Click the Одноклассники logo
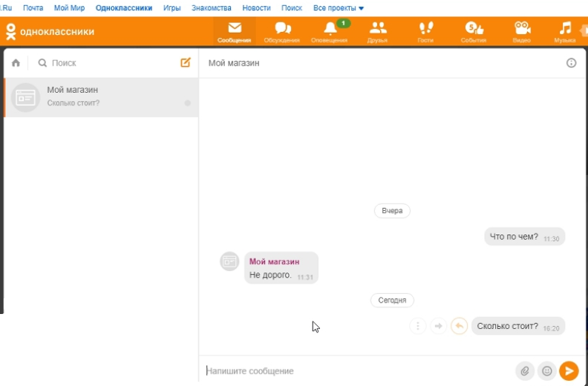Screen dimensions: 588x386 pos(50,31)
